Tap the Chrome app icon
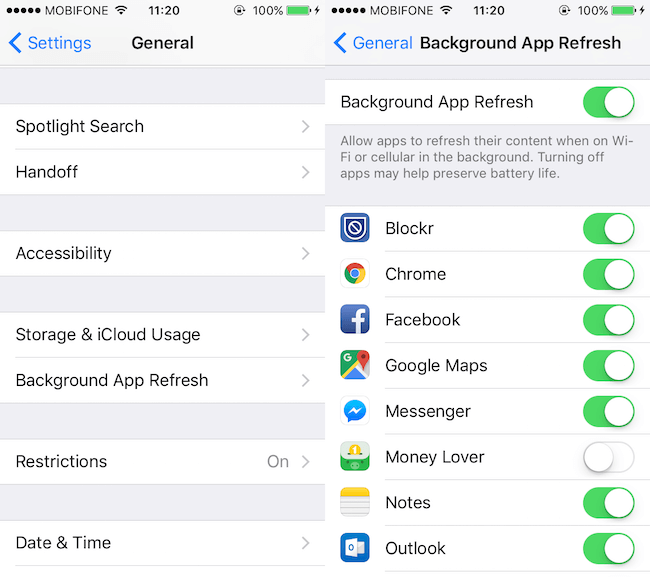Screen dimensions: 650x577 tap(355, 274)
